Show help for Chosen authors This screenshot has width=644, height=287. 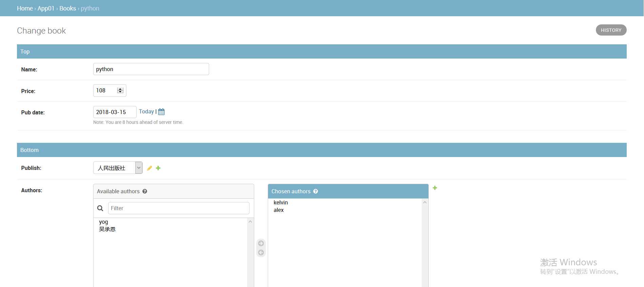(x=316, y=191)
